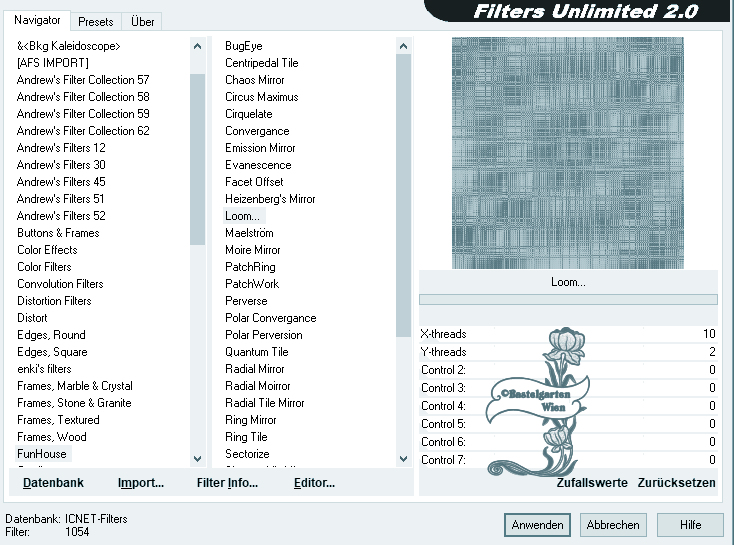The width and height of the screenshot is (734, 545).
Task: Choose the Quantum Tile filter
Action: 257,352
